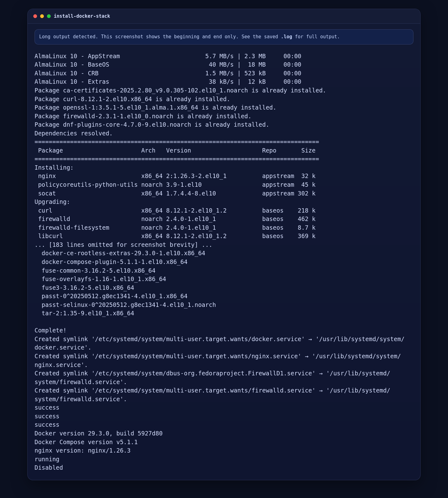Image resolution: width=448 pixels, height=498 pixels.
Task: Click the socat package row
Action: (x=177, y=194)
